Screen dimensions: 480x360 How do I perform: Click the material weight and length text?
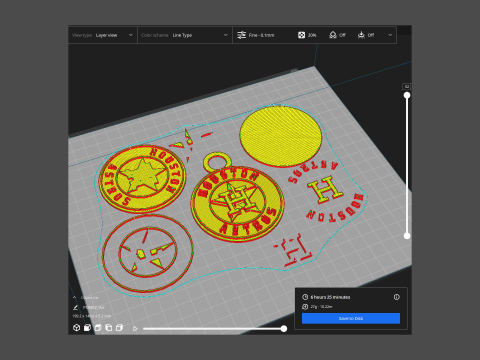pos(321,307)
